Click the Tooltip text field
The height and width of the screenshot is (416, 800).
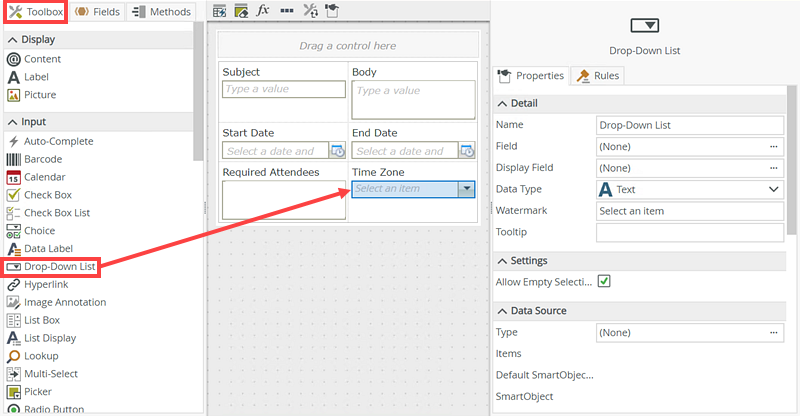point(689,233)
